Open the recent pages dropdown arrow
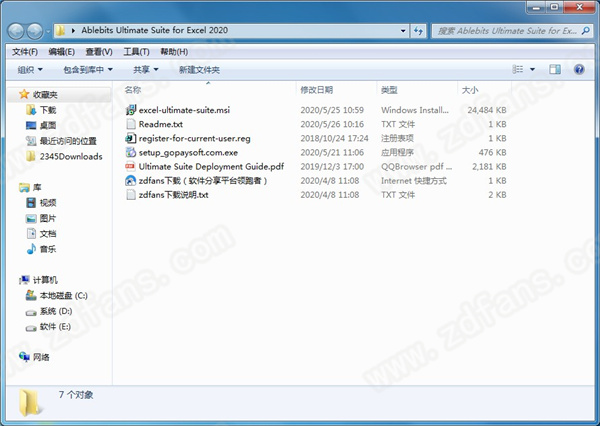This screenshot has height=426, width=600. click(x=48, y=31)
